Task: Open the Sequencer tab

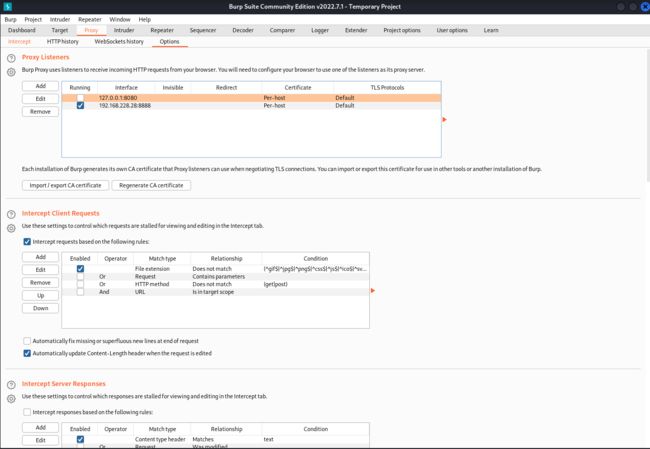Action: click(203, 30)
